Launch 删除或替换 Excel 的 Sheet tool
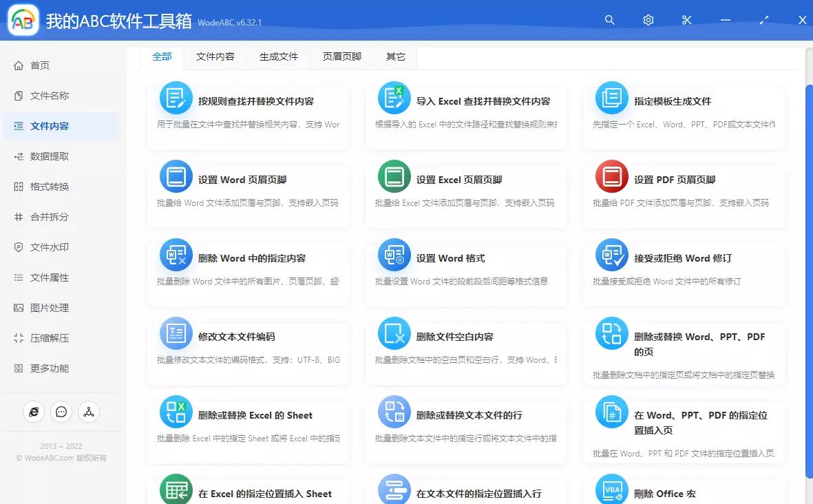Screen dimensions: 813x504 (248, 428)
